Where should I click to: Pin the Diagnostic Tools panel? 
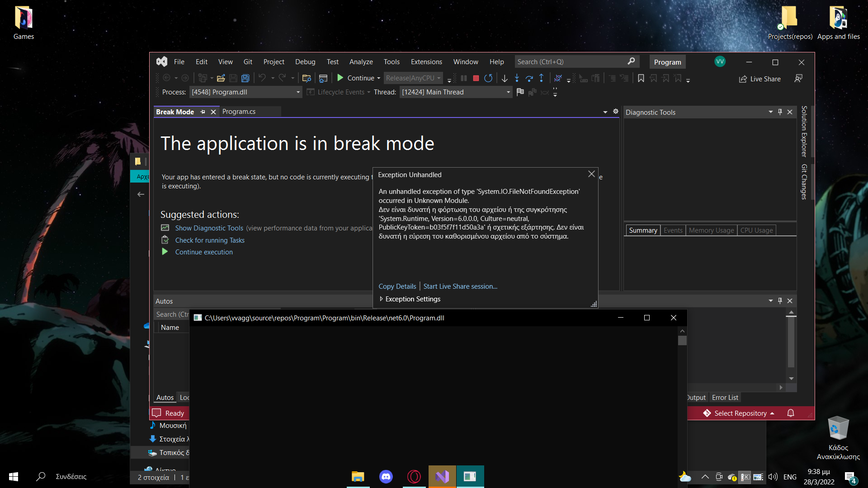[x=779, y=112]
